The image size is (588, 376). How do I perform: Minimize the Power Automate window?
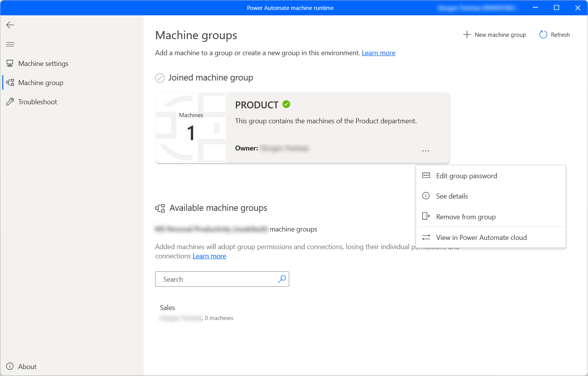[536, 8]
